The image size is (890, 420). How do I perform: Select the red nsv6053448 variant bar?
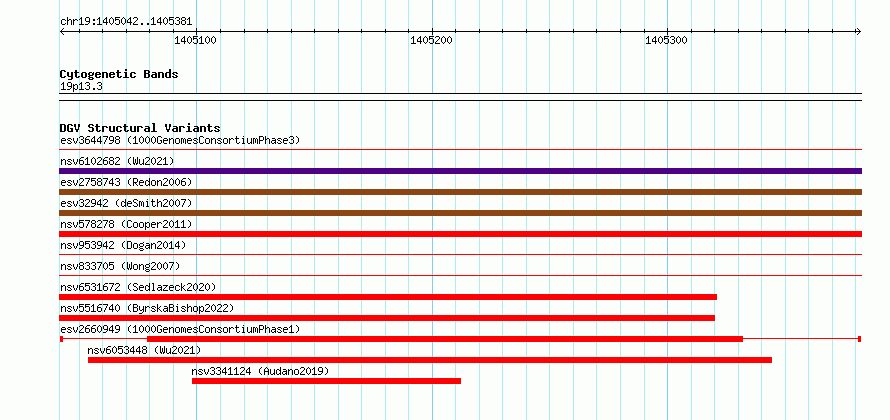point(430,360)
